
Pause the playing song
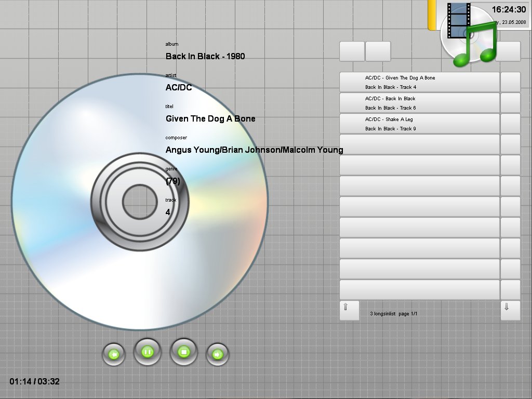tap(147, 352)
